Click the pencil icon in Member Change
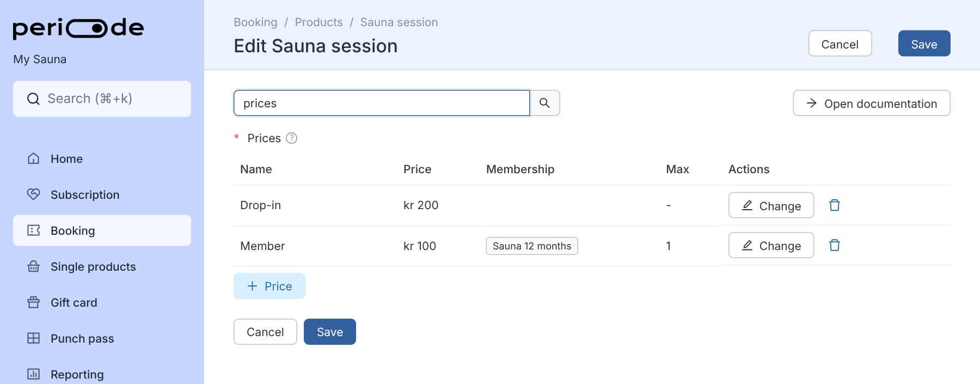The height and width of the screenshot is (384, 980). (748, 246)
